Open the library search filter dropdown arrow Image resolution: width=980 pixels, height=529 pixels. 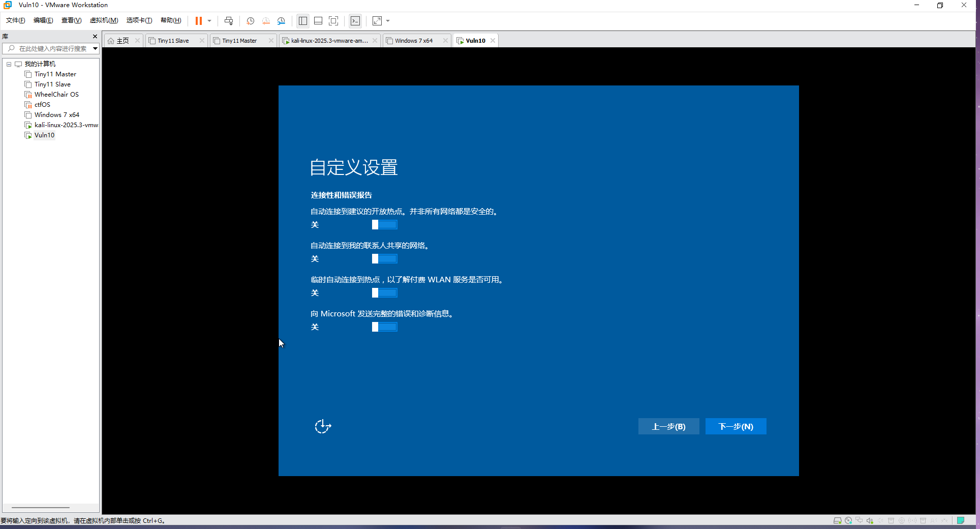click(x=95, y=49)
